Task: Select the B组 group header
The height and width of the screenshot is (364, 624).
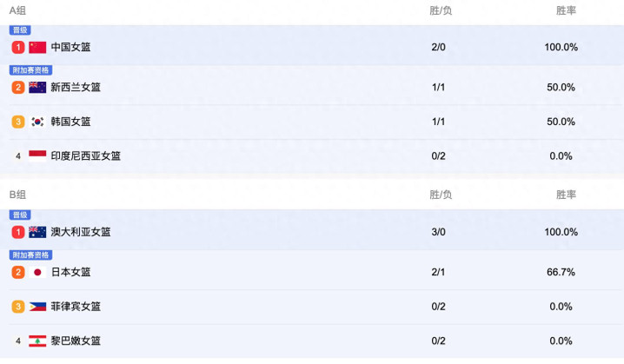Action: pos(17,195)
